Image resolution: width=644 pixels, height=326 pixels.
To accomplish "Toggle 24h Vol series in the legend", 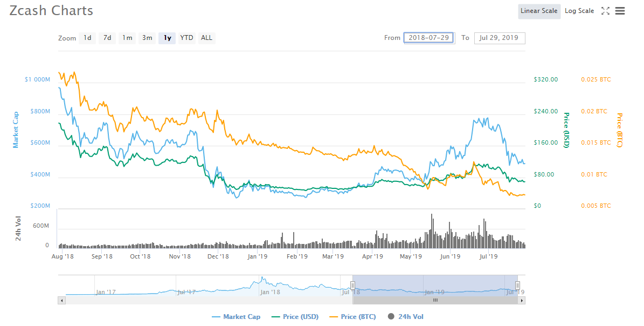I will pos(405,316).
